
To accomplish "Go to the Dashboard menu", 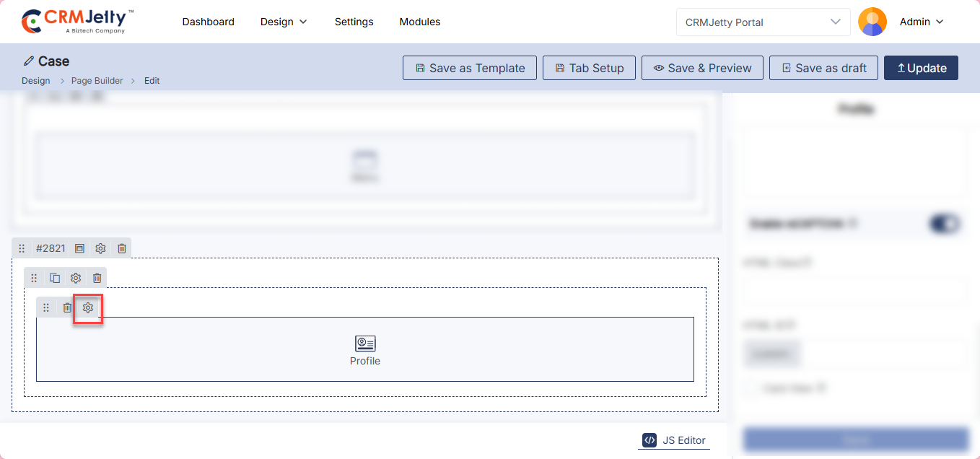I will tap(208, 22).
